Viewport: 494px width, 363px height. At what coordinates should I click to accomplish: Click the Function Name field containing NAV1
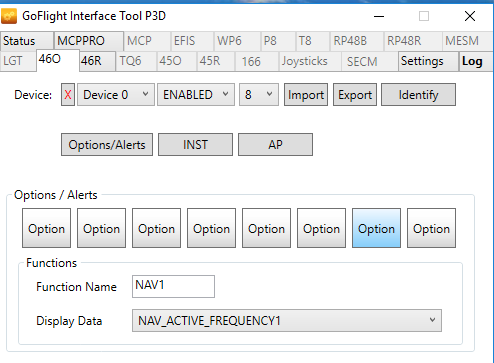(173, 286)
